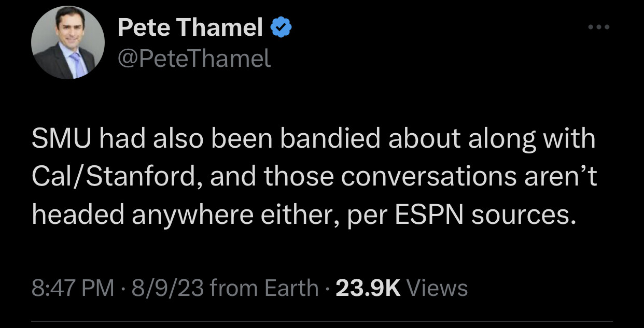Screen dimensions: 644x328
Task: Click 'Cal/Stanford' in the tweet text
Action: pyautogui.click(x=113, y=177)
